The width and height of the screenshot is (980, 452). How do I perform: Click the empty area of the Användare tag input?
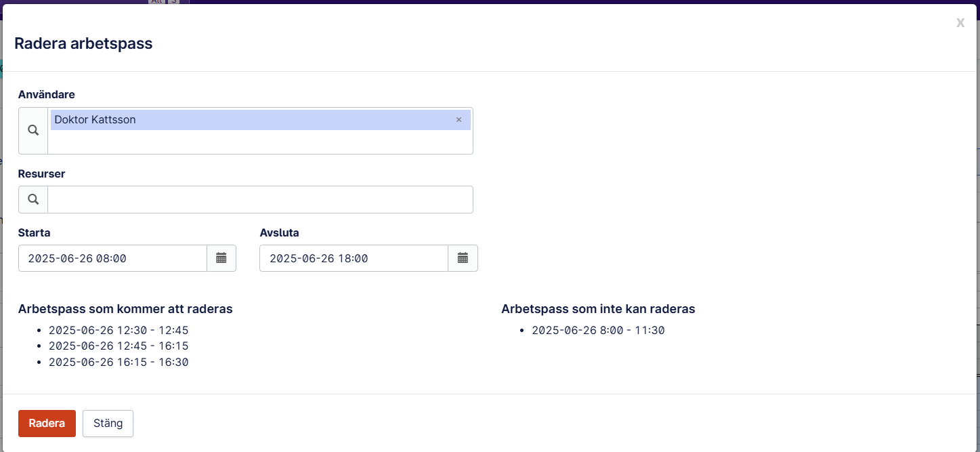[x=260, y=142]
